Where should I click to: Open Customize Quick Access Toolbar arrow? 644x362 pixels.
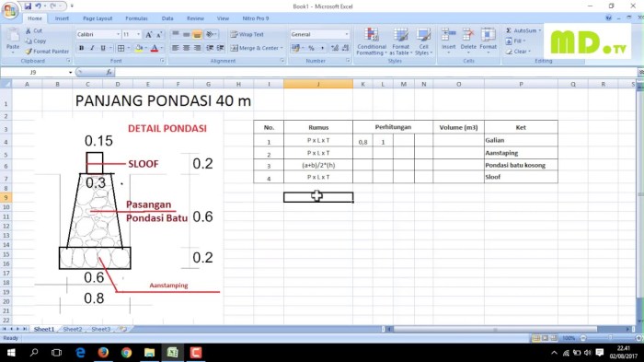(72, 6)
